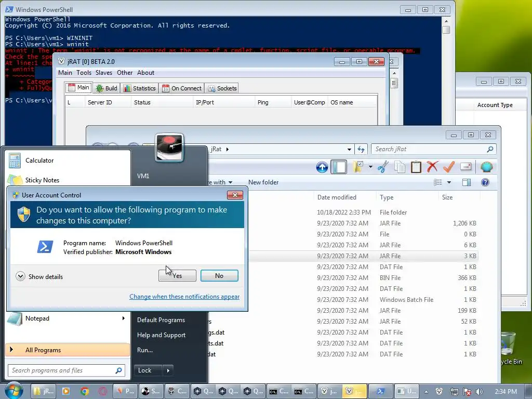
Task: Sort by the Date modified column header
Action: 345,197
